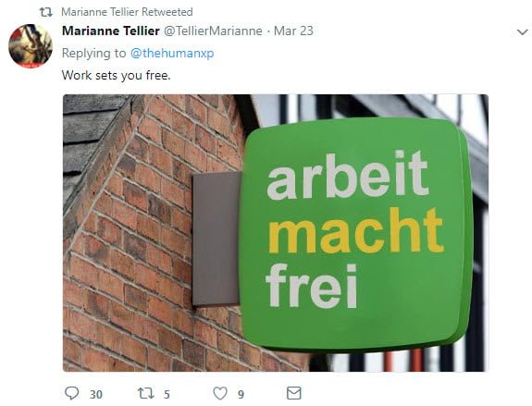Click the reply count 30
The height and width of the screenshot is (406, 532).
(x=96, y=395)
